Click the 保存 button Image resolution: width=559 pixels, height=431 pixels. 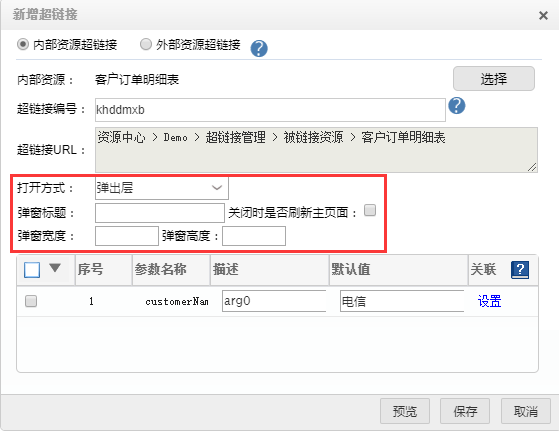pyautogui.click(x=465, y=411)
